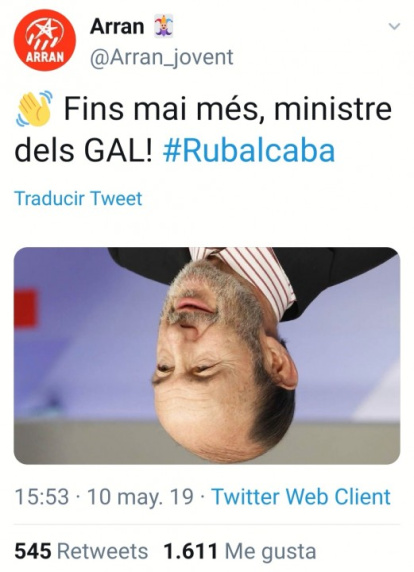Click the tweet text 'Fins mai més, ministre'

(228, 109)
